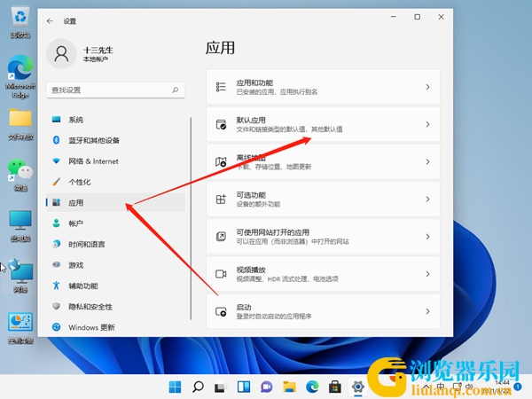
Task: Open 默认应用 settings card
Action: 323,124
